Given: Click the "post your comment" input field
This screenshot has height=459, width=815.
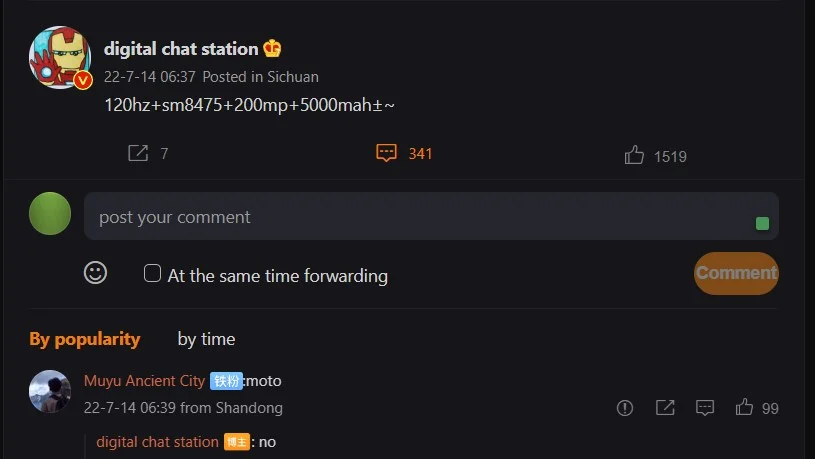Looking at the screenshot, I should point(420,217).
